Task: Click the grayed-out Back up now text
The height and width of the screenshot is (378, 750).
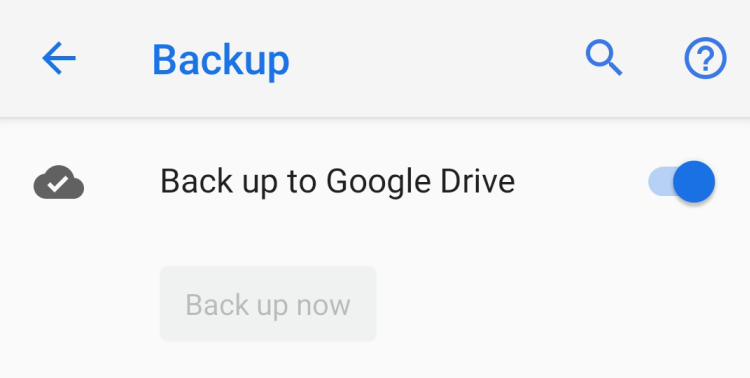Action: (268, 305)
